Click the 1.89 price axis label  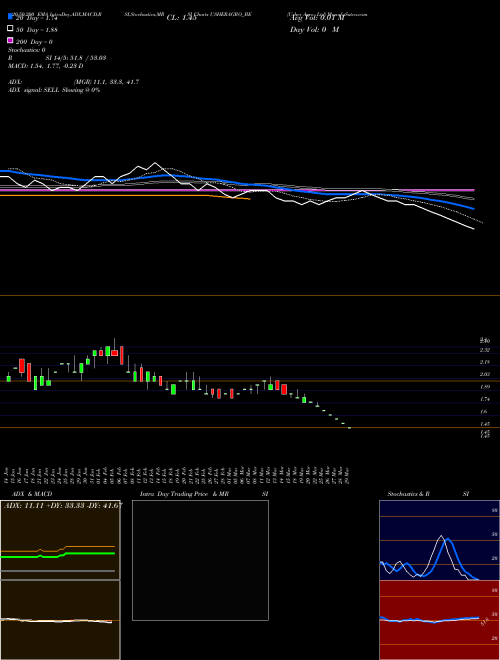click(x=484, y=386)
